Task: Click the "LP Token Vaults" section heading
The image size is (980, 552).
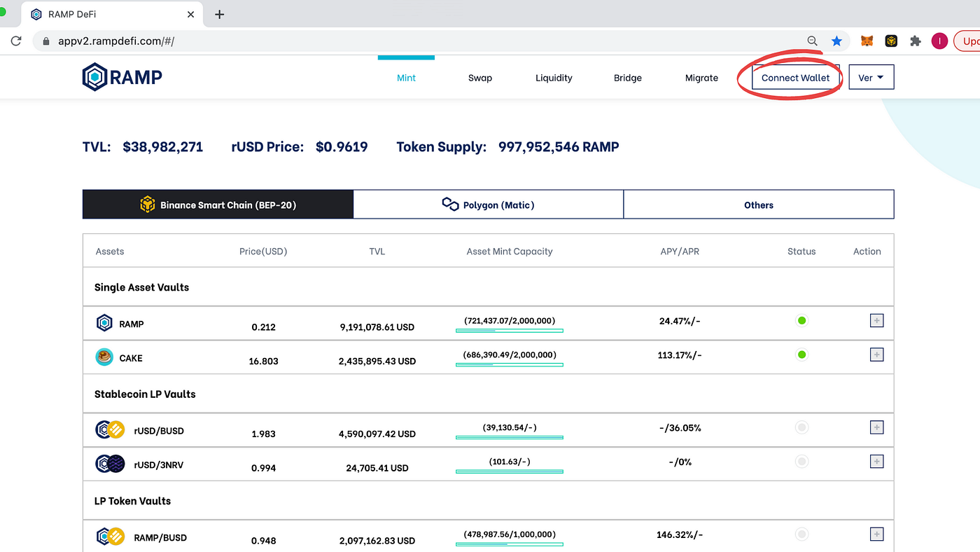Action: click(x=133, y=501)
